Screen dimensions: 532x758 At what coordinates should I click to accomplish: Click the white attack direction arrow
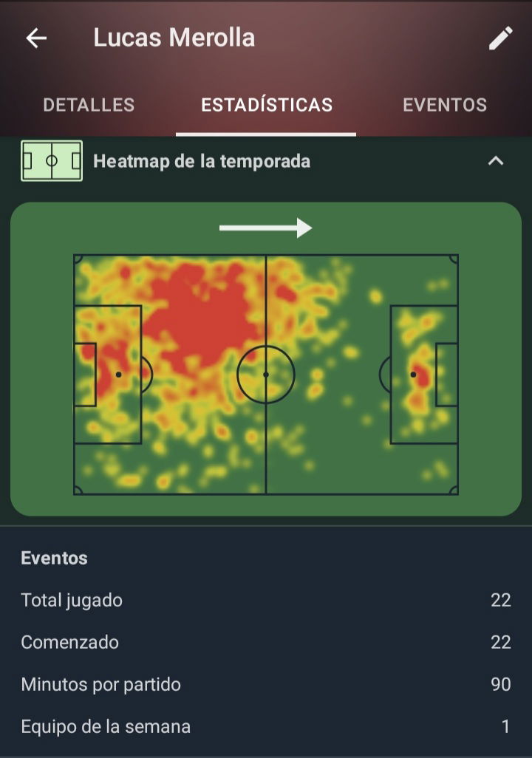pos(265,228)
